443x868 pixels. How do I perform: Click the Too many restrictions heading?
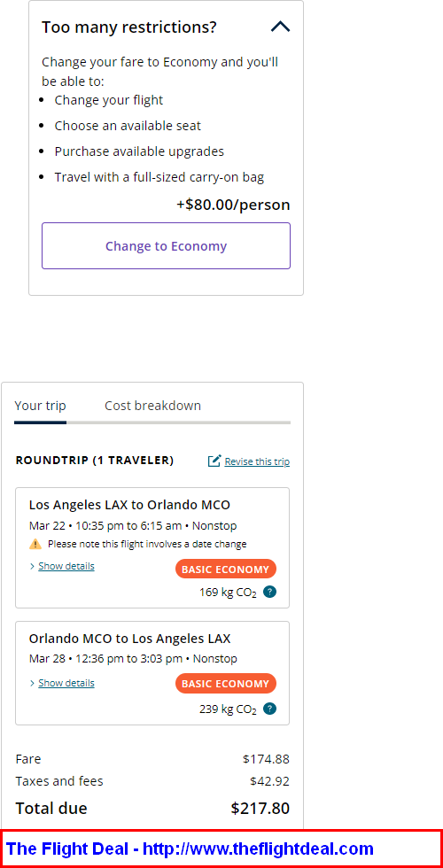click(x=129, y=27)
